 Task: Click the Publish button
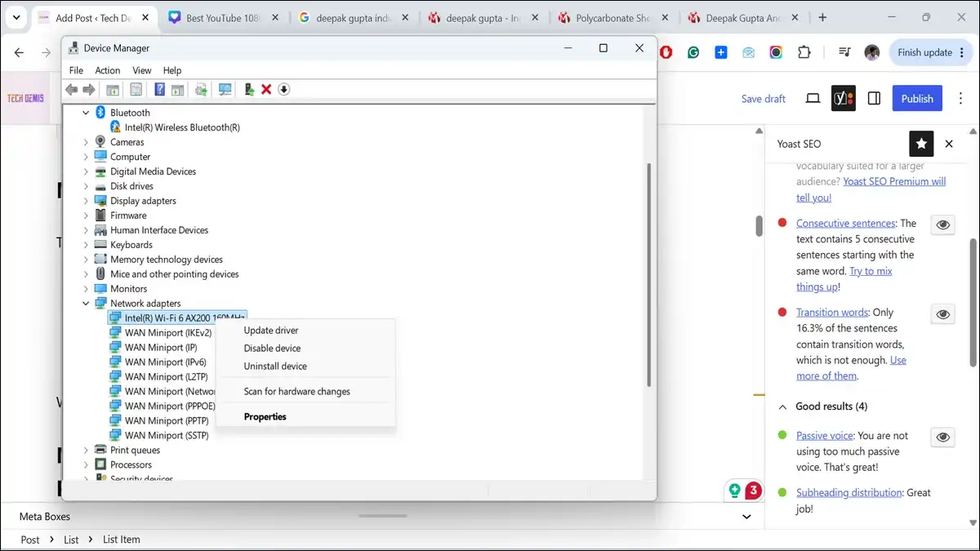point(917,99)
